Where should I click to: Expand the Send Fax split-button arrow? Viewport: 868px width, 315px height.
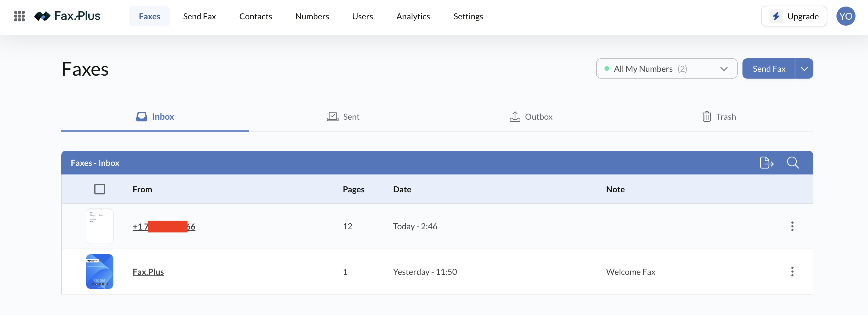804,69
